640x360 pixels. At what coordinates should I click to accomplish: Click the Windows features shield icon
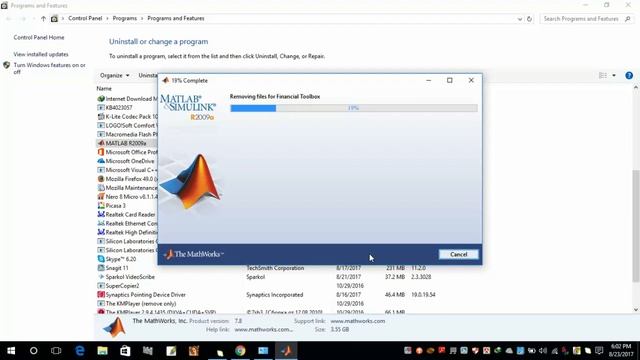pos(7,65)
